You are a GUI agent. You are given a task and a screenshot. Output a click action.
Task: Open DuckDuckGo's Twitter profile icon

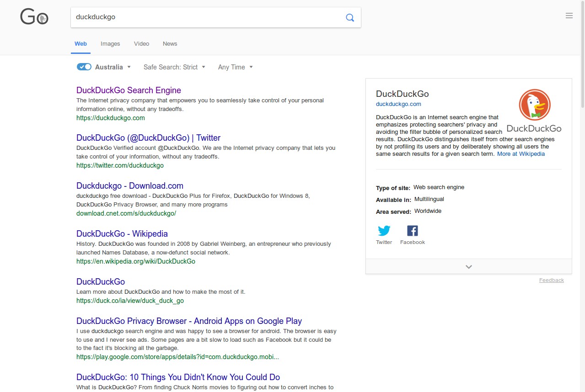tap(384, 230)
